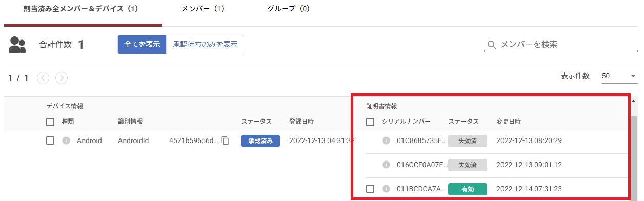Check the select-all box beside 種類
Image resolution: width=644 pixels, height=201 pixels.
[x=50, y=122]
